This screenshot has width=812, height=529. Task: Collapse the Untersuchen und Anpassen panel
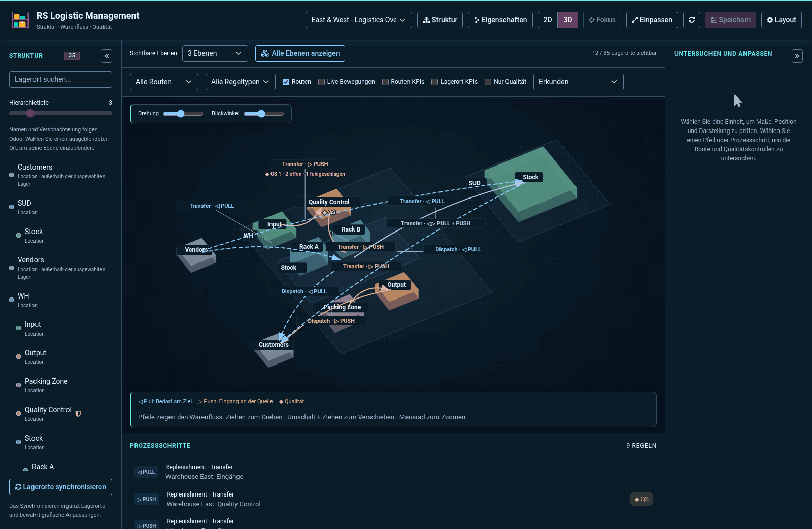797,56
